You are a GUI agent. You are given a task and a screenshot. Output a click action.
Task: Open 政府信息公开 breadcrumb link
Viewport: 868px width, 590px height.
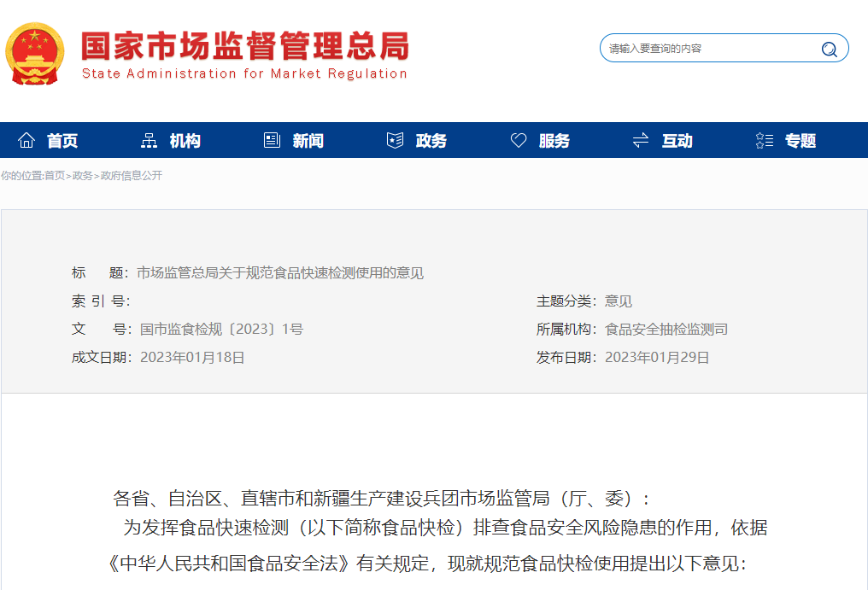coord(132,176)
